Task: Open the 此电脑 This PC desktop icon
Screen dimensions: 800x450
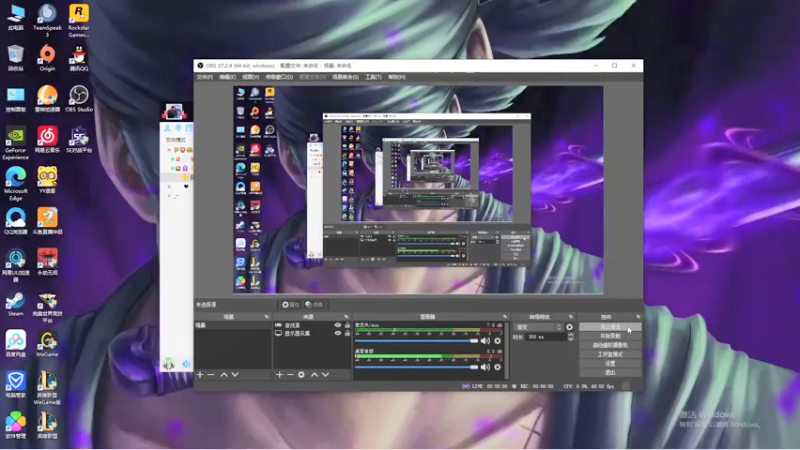Action: (x=15, y=17)
